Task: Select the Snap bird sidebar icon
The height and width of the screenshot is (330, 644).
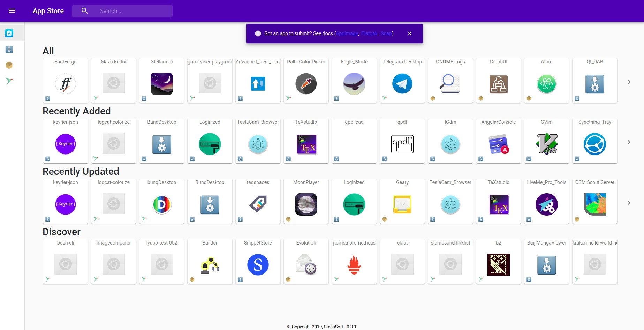Action: [x=9, y=81]
